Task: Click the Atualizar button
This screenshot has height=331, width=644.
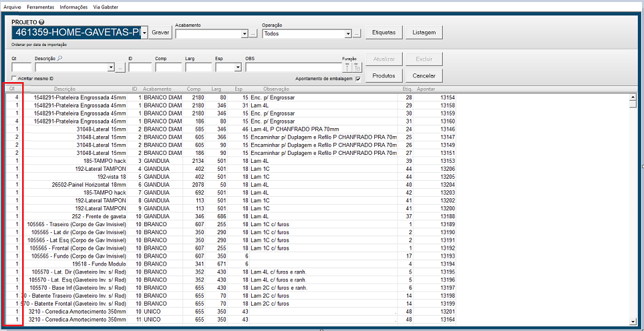Action: coord(383,59)
